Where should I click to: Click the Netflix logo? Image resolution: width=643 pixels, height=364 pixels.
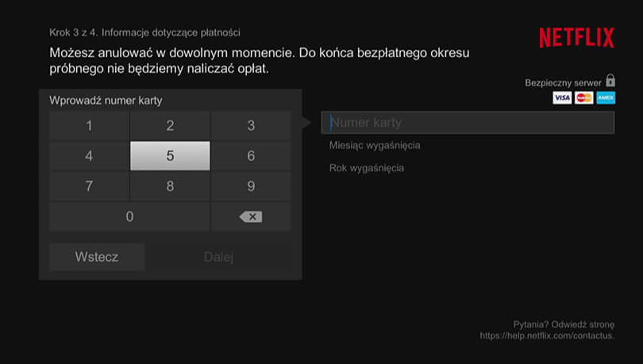576,37
